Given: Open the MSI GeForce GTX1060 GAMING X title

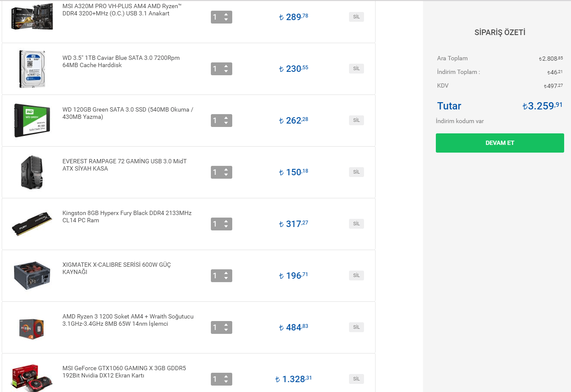Looking at the screenshot, I should 124,372.
